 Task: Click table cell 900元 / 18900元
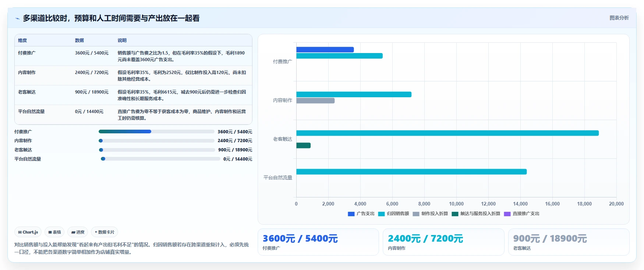pyautogui.click(x=92, y=92)
